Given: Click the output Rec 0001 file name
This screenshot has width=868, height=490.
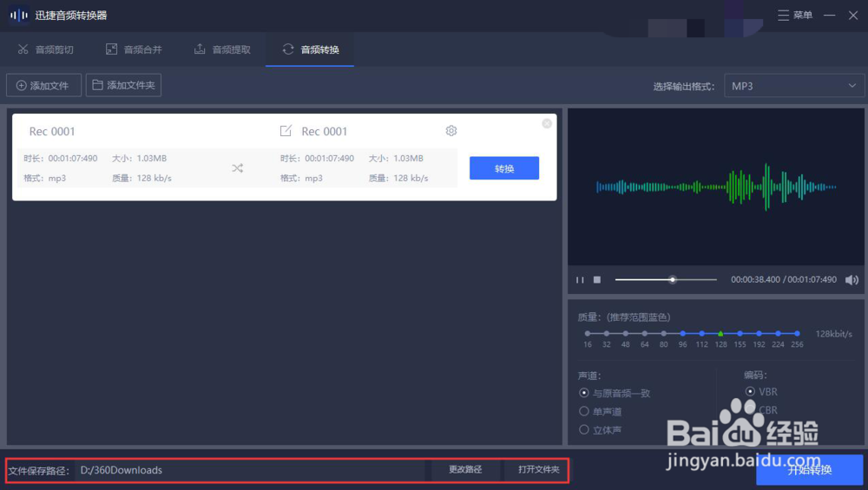Looking at the screenshot, I should [325, 132].
